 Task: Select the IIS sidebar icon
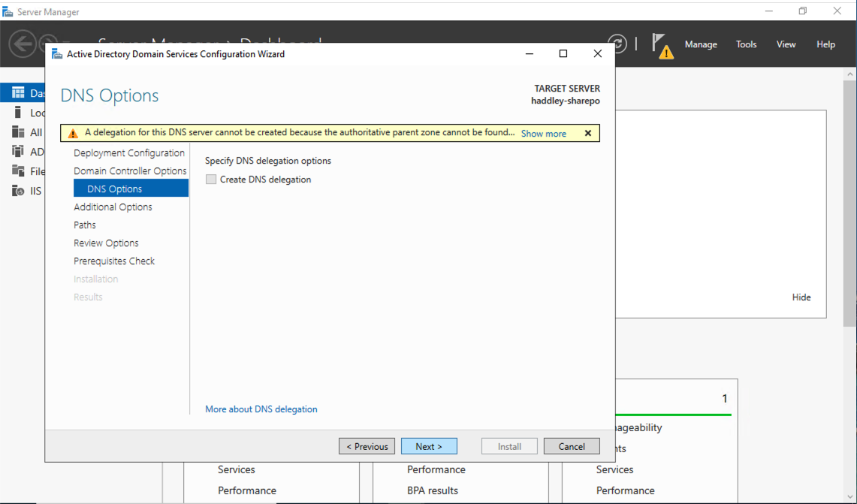(18, 191)
